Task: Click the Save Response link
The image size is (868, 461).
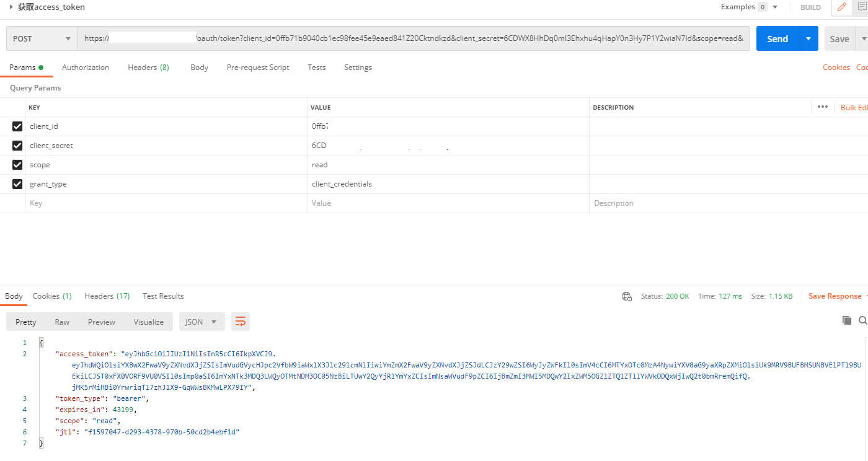Action: (835, 296)
